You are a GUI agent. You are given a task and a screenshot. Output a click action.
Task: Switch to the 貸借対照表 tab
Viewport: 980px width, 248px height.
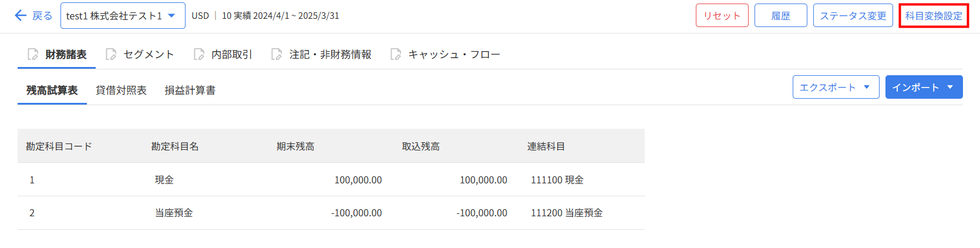121,91
